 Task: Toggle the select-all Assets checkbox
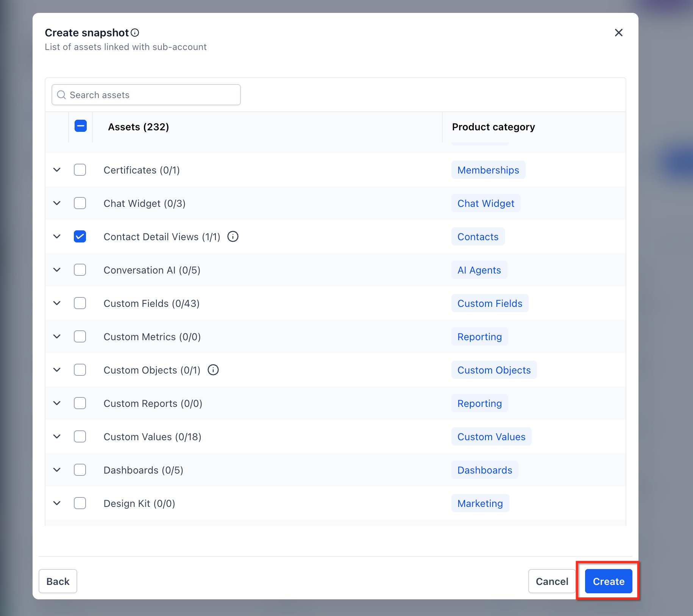[x=81, y=126]
